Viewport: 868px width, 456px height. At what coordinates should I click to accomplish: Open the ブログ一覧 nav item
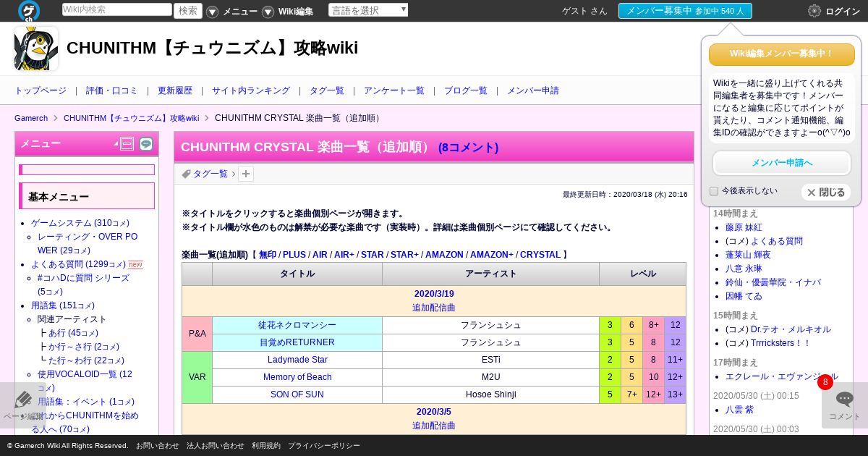click(466, 90)
